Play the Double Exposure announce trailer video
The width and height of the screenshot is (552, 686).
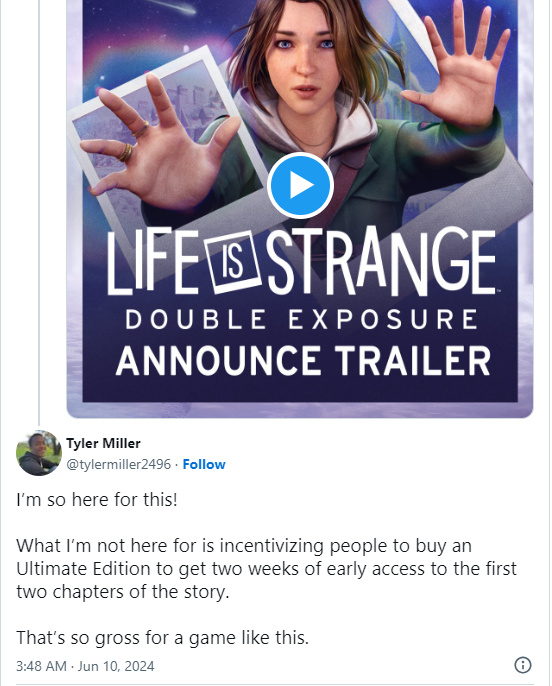click(x=300, y=186)
